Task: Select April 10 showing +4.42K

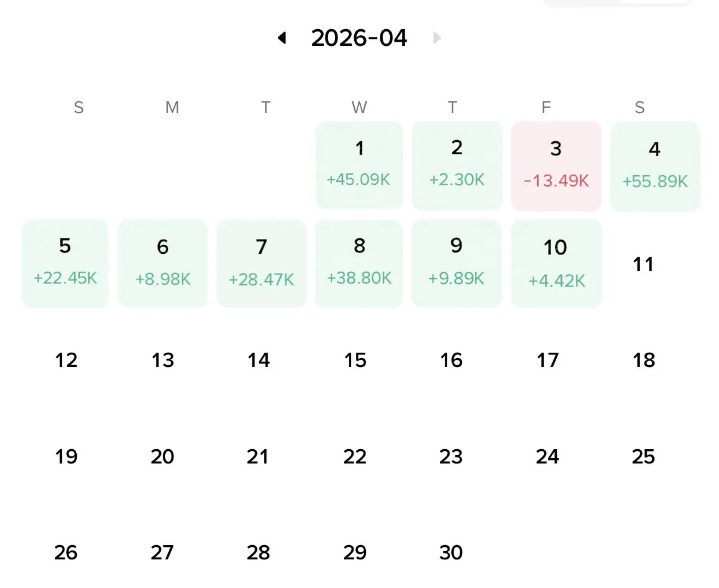Action: tap(556, 264)
